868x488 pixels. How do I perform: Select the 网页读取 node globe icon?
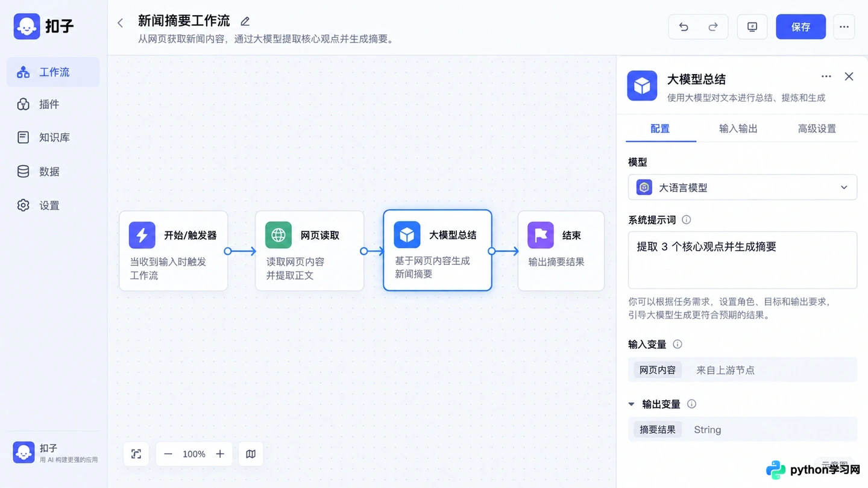(278, 235)
